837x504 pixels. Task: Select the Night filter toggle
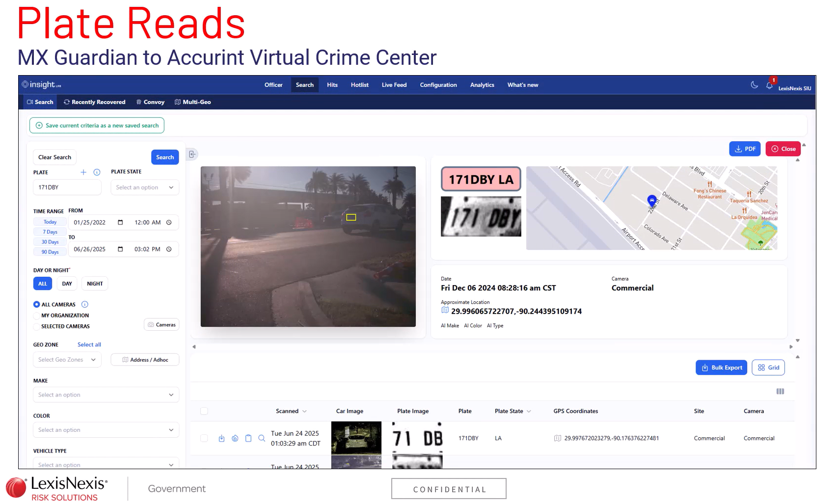95,284
